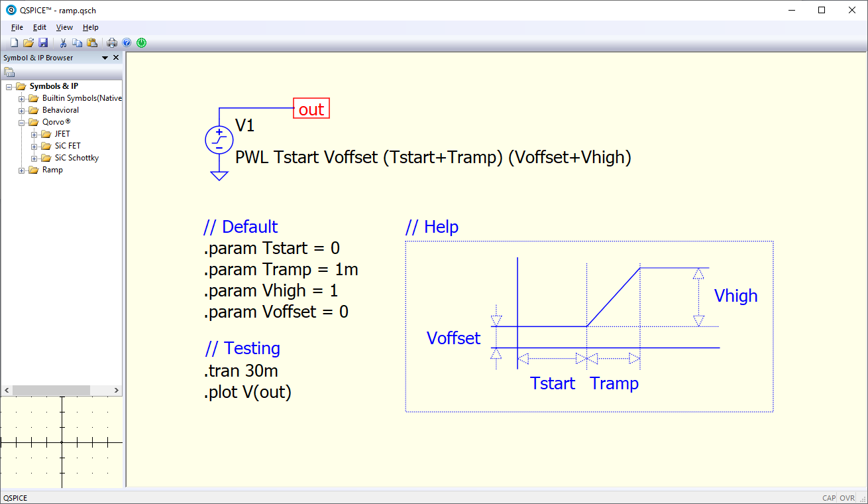Click the QSPICE app icon in title bar

[x=11, y=10]
